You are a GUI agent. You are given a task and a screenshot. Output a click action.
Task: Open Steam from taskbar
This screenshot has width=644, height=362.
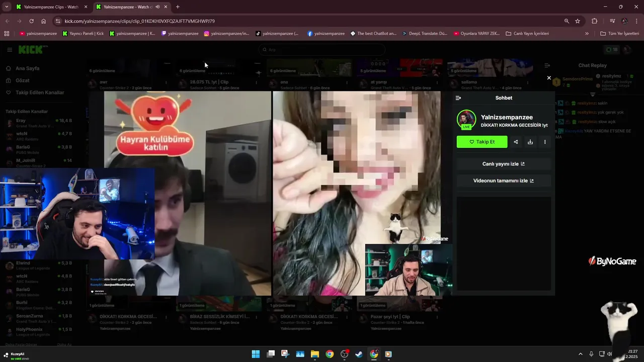click(359, 354)
